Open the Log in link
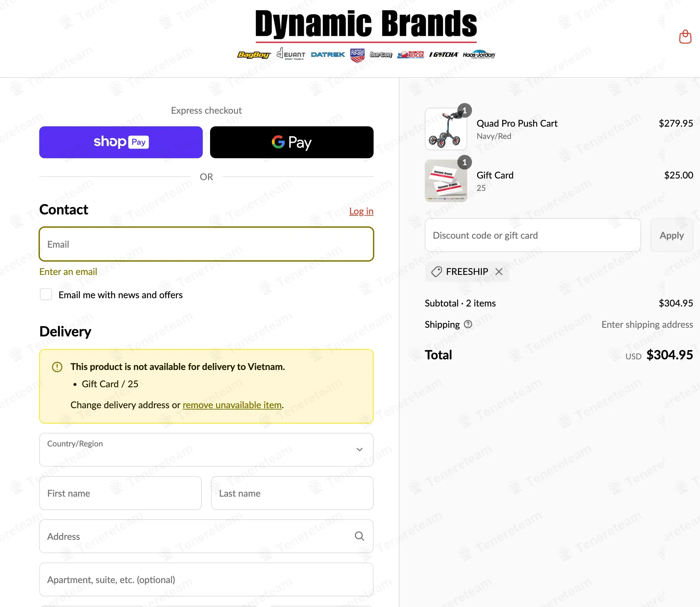 [x=361, y=211]
